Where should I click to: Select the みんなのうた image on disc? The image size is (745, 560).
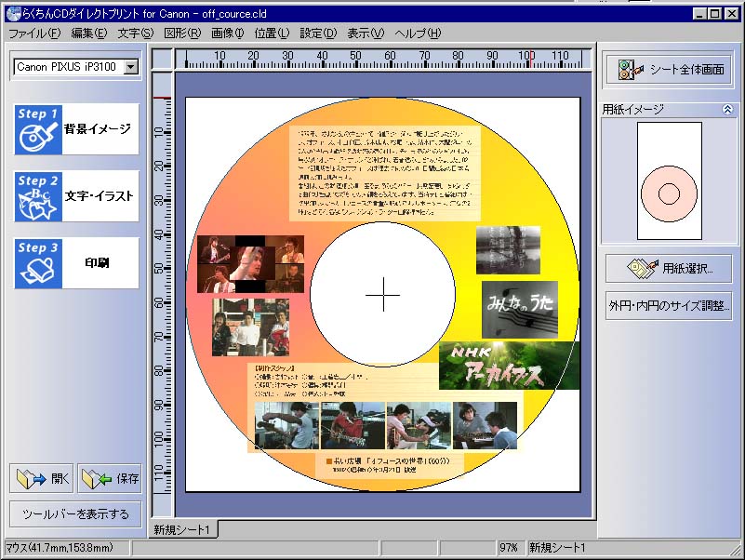[520, 310]
